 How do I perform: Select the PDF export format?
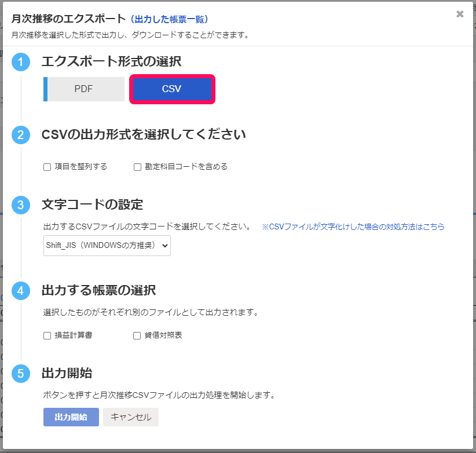pos(84,89)
